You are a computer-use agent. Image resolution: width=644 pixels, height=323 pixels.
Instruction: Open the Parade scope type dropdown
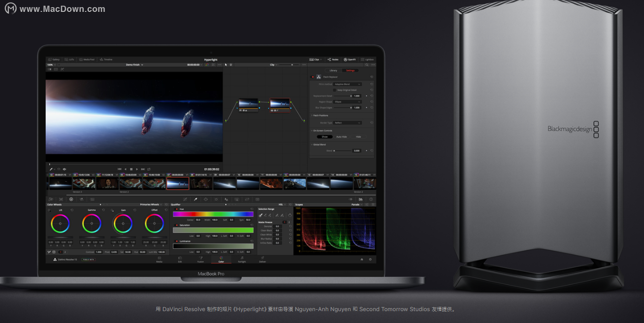(x=356, y=205)
